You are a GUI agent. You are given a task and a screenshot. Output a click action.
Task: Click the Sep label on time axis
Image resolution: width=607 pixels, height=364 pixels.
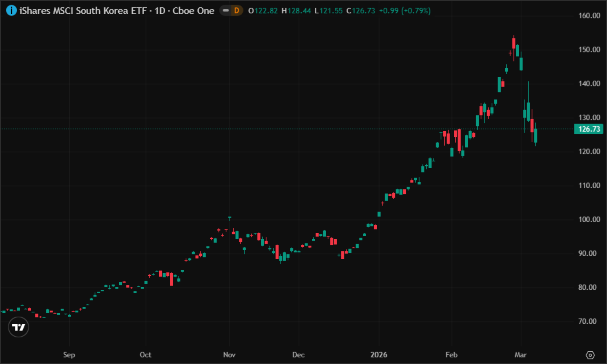coord(69,355)
